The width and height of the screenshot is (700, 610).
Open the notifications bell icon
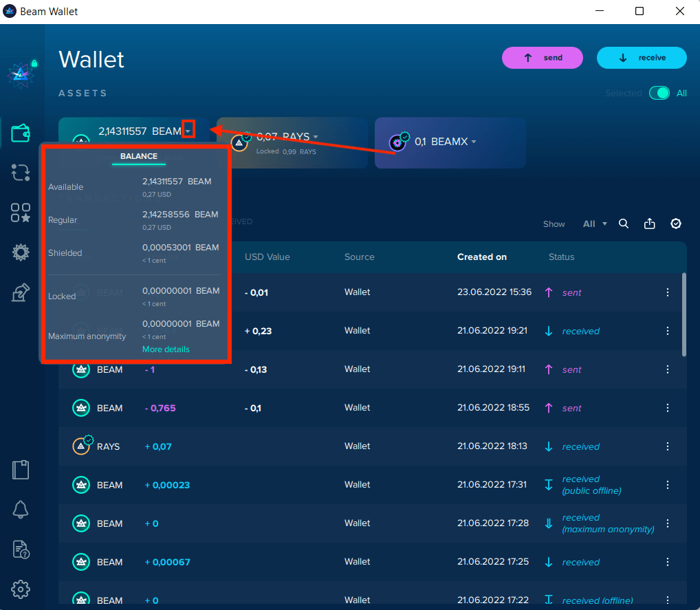pos(21,510)
